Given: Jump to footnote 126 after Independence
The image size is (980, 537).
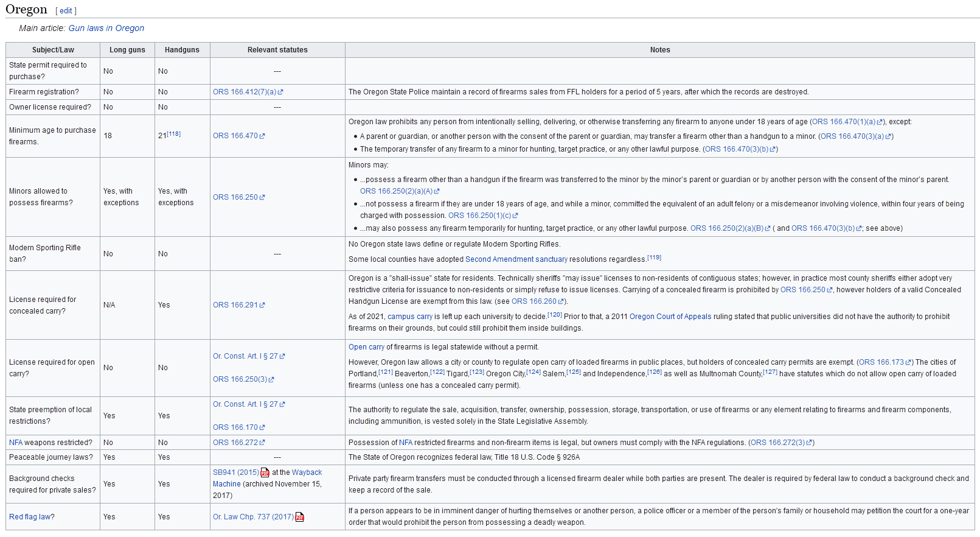Looking at the screenshot, I should pos(655,372).
